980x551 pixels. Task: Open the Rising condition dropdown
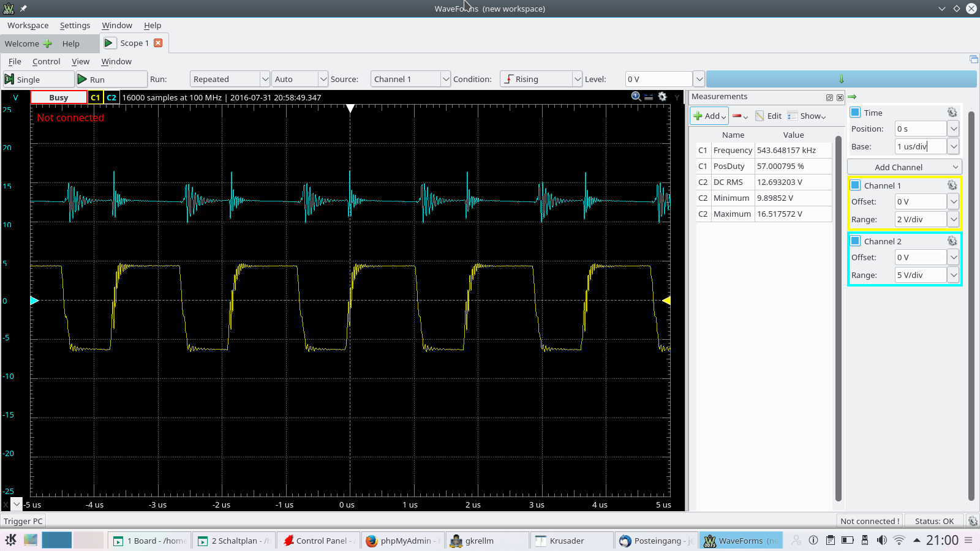pos(541,79)
